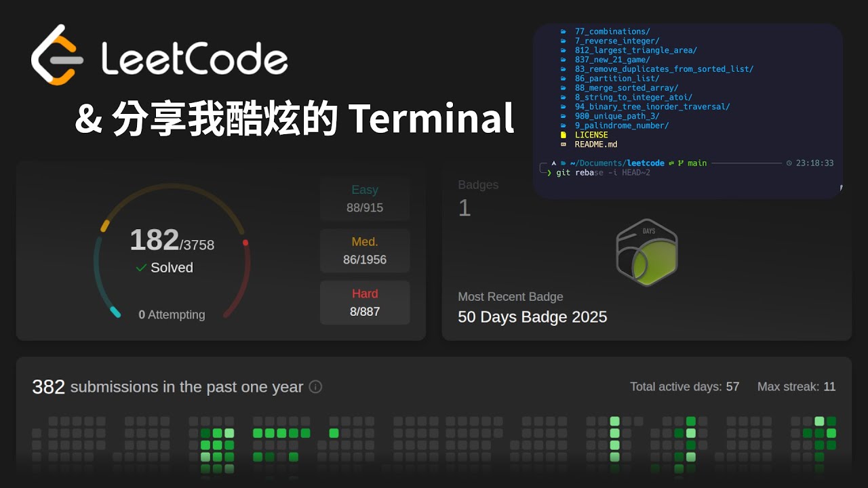
Task: Click the 'git rebase -i HEAD~2' command line
Action: (603, 174)
